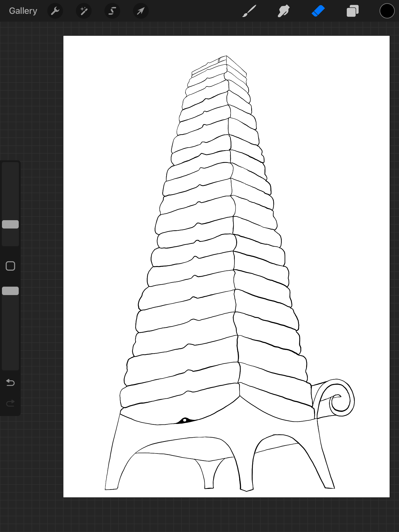Image resolution: width=399 pixels, height=532 pixels.
Task: Open the Actions wrench menu
Action: click(55, 11)
